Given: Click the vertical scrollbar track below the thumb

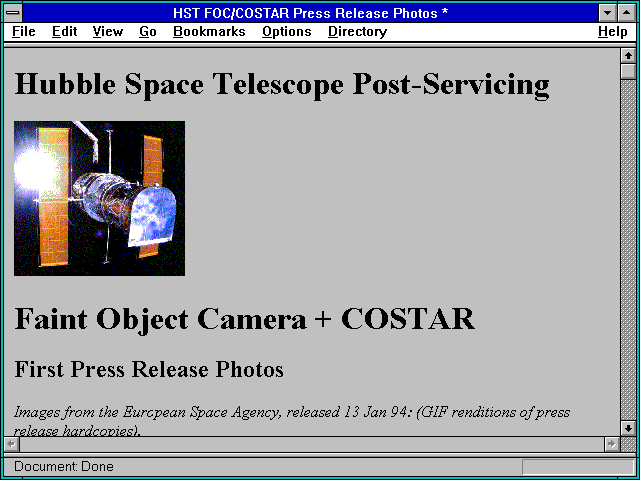Looking at the screenshot, I should click(x=628, y=250).
